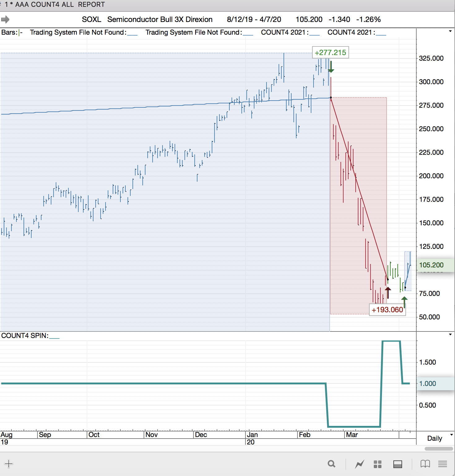Click the +277.215 profit label
The image size is (455, 476).
(330, 52)
